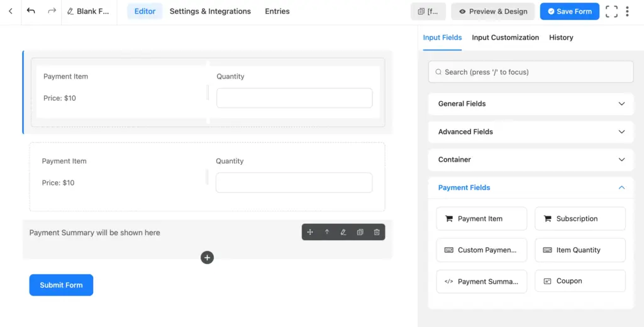Select the first Payment Item label
This screenshot has height=327, width=644.
[65, 77]
